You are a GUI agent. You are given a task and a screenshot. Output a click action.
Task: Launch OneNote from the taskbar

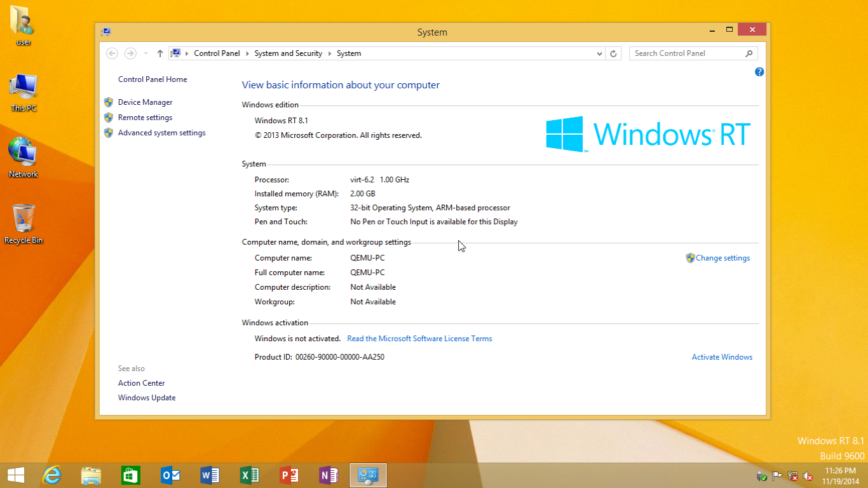click(329, 475)
